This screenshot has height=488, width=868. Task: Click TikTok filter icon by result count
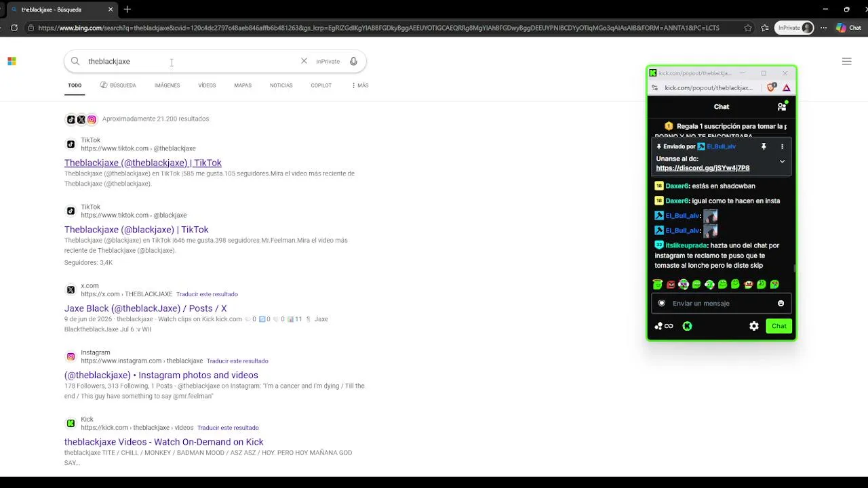click(x=71, y=119)
